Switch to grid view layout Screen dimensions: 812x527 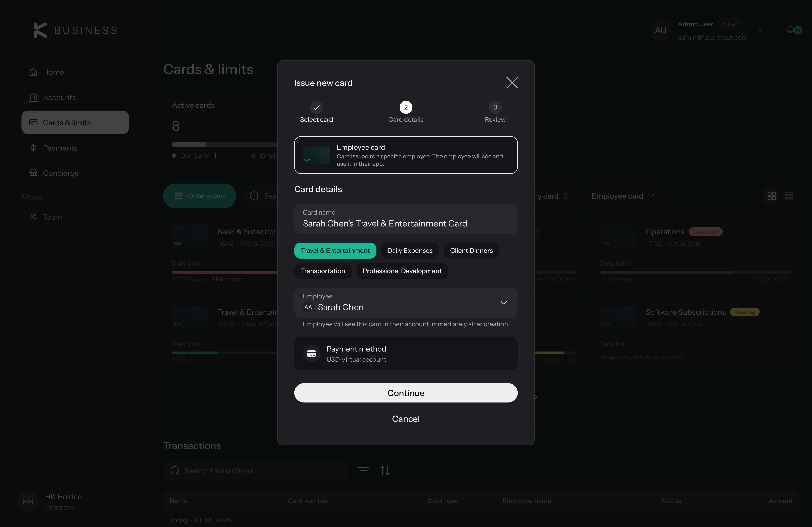(x=771, y=196)
